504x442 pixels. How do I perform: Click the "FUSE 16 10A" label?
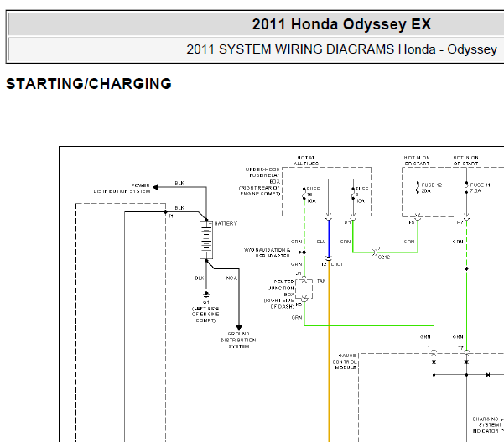[x=313, y=195]
